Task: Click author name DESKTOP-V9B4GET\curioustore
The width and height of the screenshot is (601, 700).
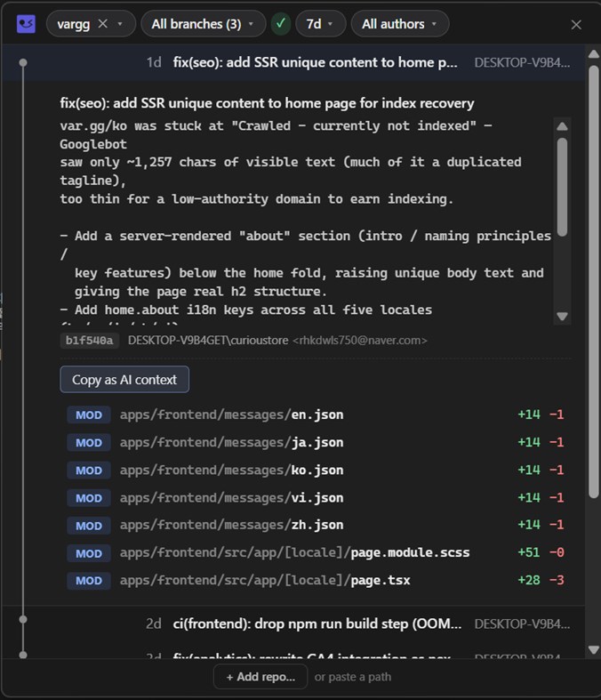Action: (208, 341)
